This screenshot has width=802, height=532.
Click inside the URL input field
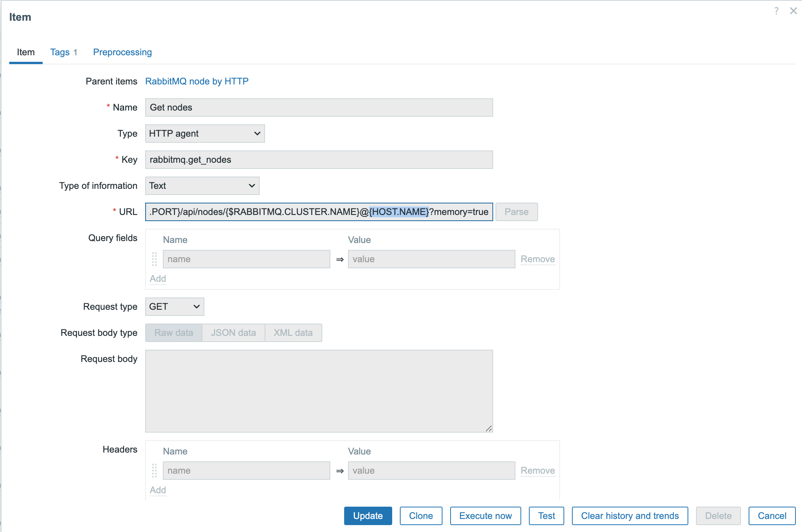pos(319,212)
